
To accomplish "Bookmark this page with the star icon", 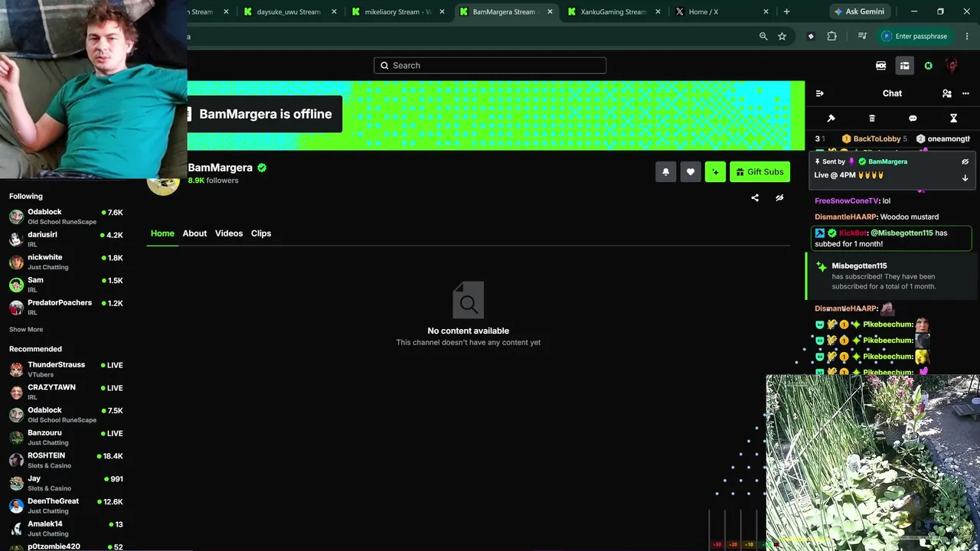I will [x=782, y=36].
